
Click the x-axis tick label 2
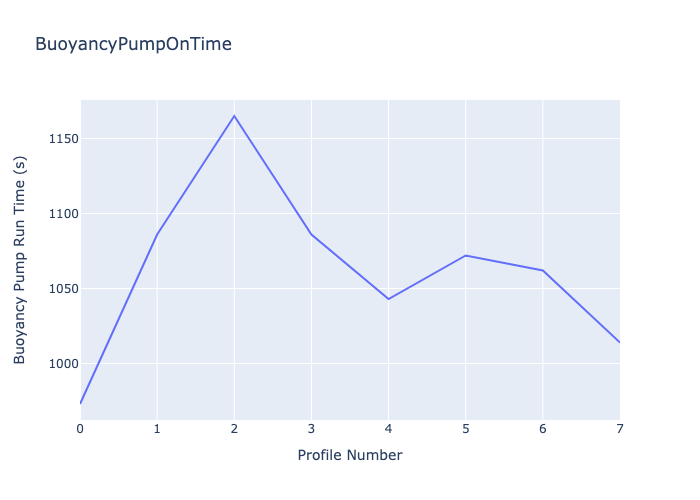pyautogui.click(x=234, y=428)
